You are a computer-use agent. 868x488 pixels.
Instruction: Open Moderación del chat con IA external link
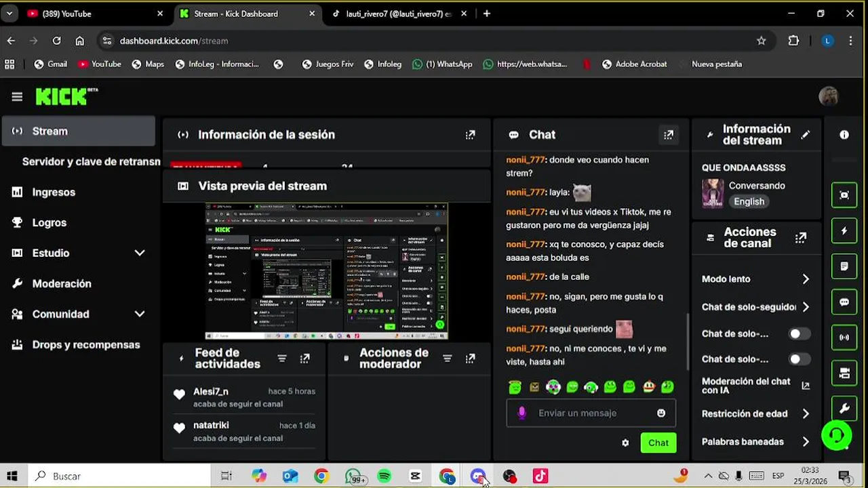[806, 386]
